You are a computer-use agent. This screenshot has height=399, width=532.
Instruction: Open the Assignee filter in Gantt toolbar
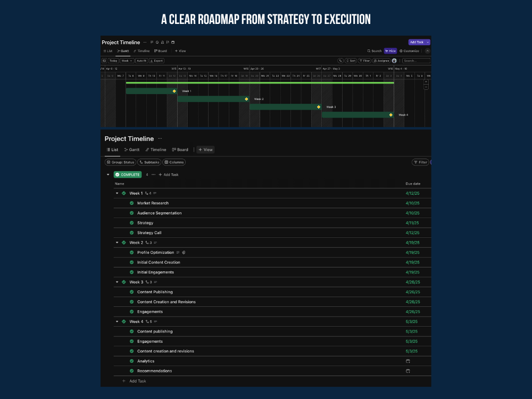pyautogui.click(x=381, y=61)
